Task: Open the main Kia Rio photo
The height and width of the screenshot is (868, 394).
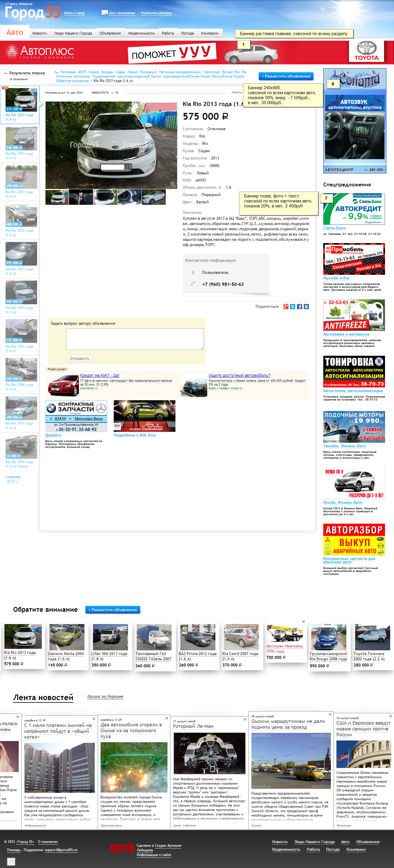Action: tap(111, 145)
